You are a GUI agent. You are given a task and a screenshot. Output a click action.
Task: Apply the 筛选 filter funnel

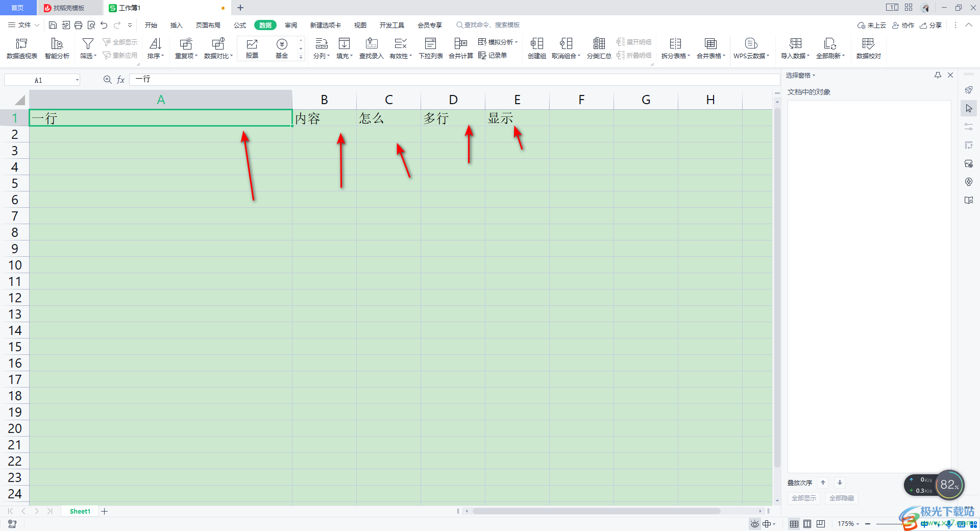[x=88, y=49]
